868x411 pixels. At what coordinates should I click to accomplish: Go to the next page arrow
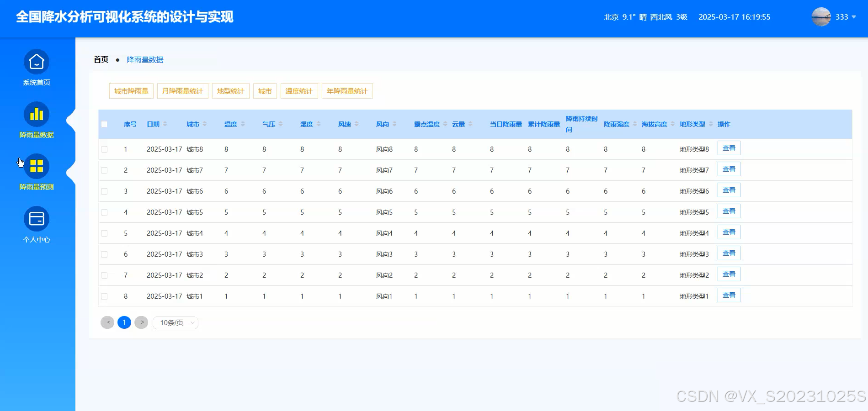pos(141,322)
